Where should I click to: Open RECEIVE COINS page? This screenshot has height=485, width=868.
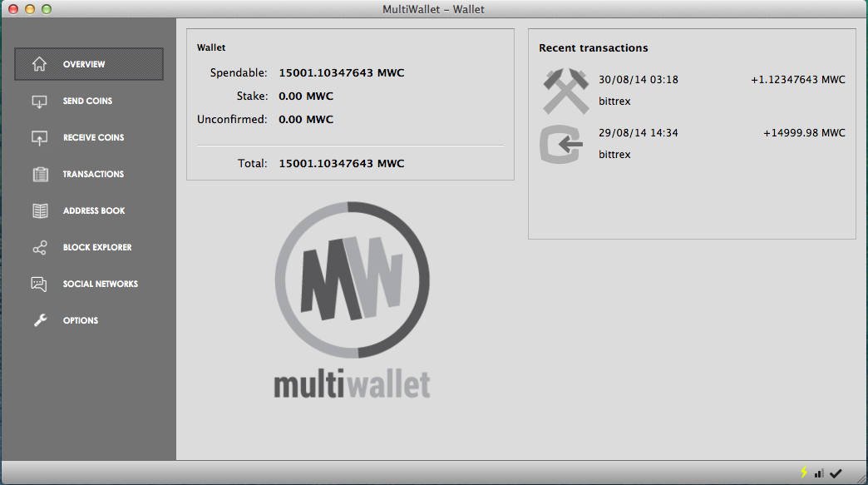coord(94,138)
